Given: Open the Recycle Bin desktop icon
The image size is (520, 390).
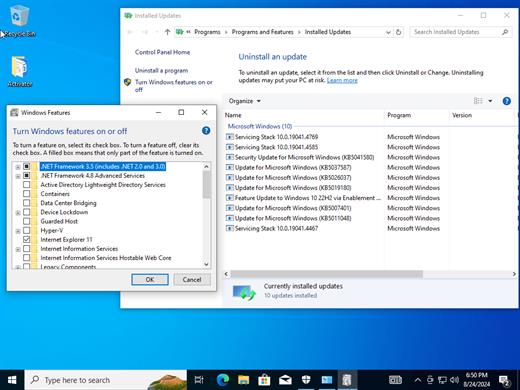Looking at the screenshot, I should click(x=19, y=21).
